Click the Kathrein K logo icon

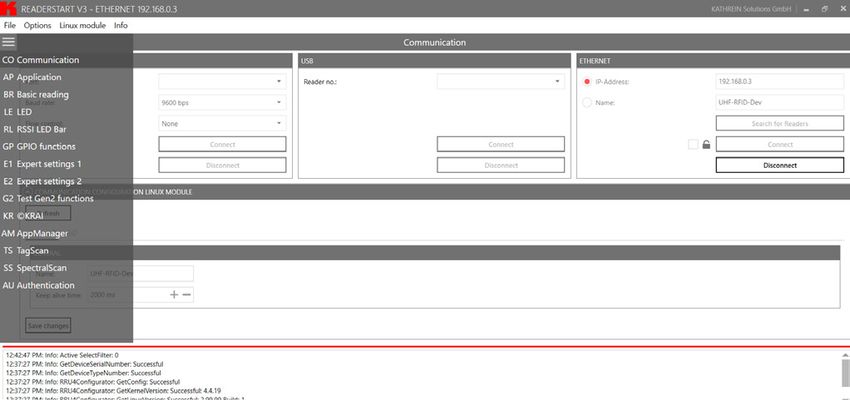[x=9, y=9]
